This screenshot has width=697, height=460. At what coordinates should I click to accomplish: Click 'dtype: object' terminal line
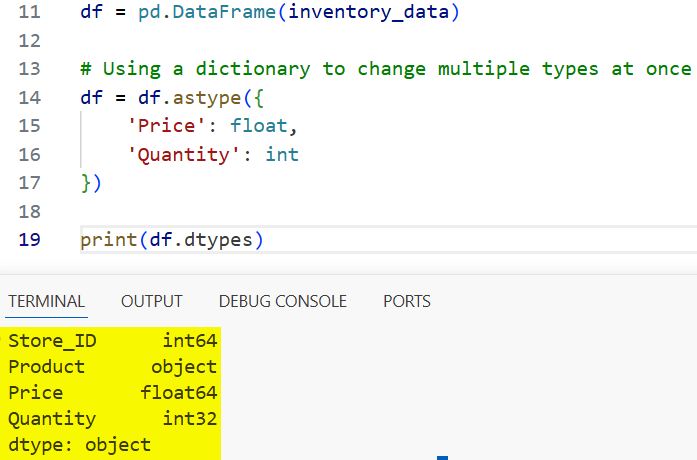(x=80, y=445)
